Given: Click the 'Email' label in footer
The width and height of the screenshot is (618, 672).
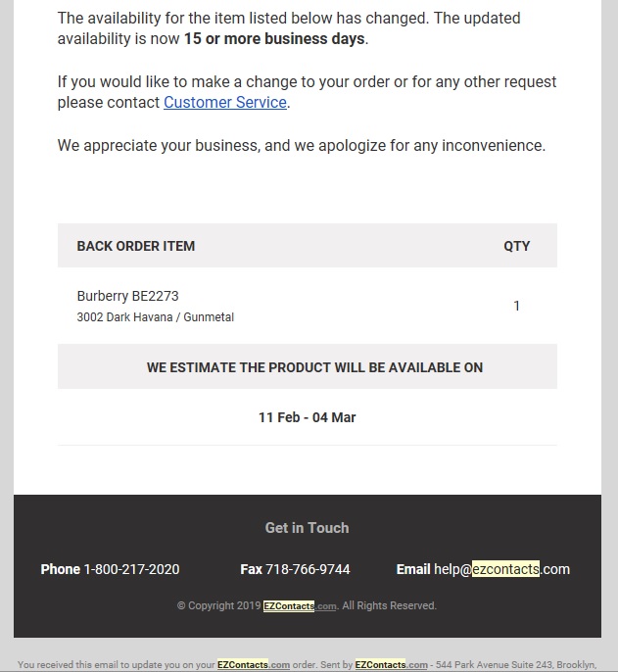Looking at the screenshot, I should 413,569.
